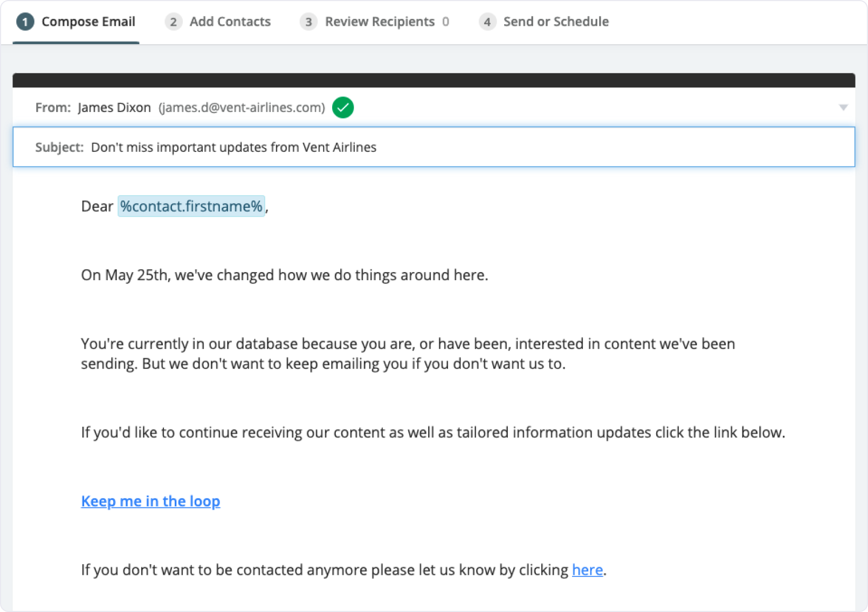Click the Subject input field
The height and width of the screenshot is (612, 868).
tap(434, 147)
